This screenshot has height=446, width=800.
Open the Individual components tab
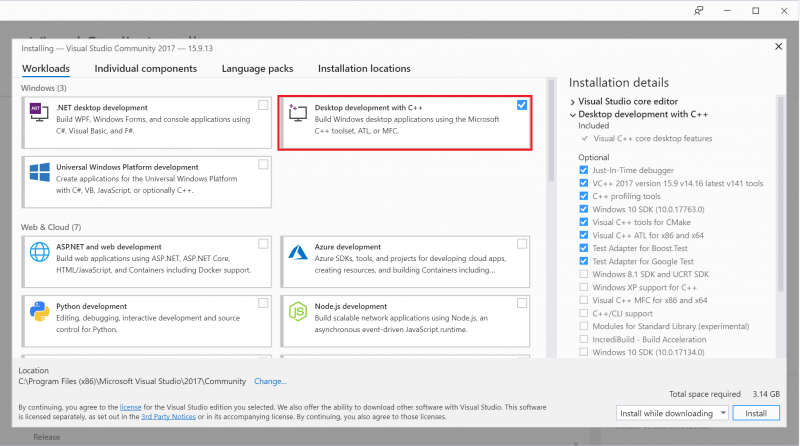pyautogui.click(x=145, y=68)
